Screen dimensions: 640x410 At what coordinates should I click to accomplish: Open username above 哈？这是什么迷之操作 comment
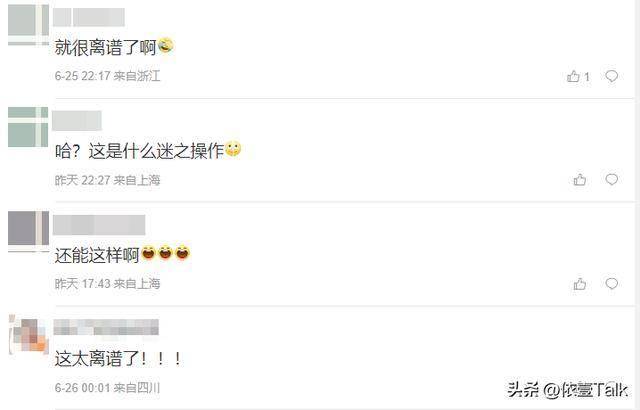pyautogui.click(x=77, y=121)
